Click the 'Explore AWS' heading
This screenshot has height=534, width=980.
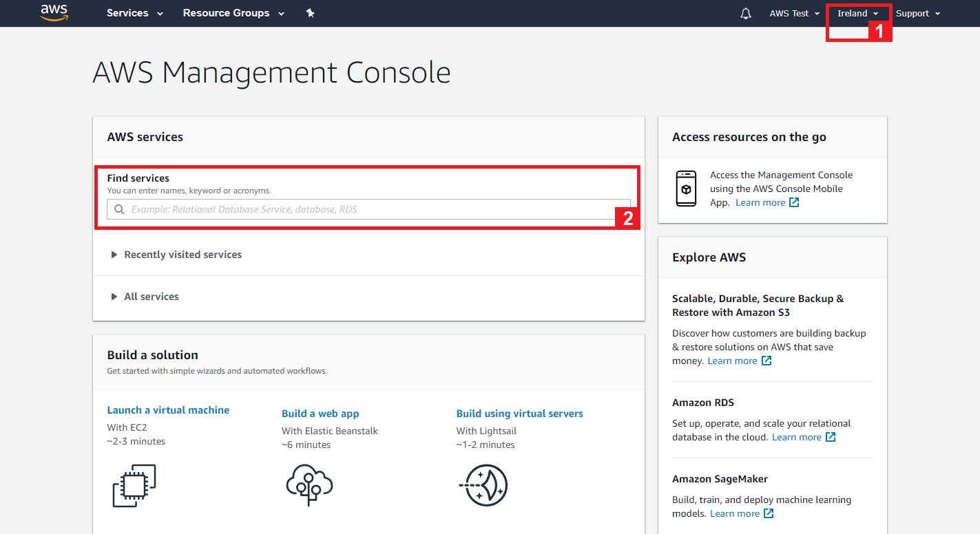click(x=709, y=257)
